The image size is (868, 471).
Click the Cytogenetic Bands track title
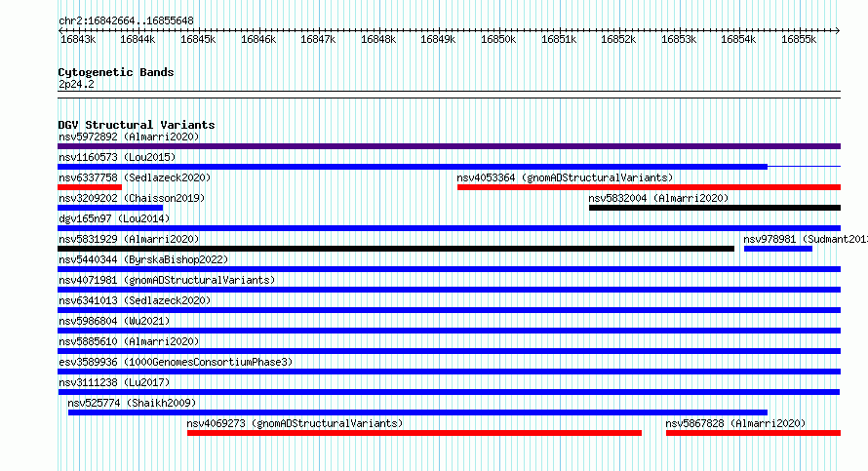coord(116,72)
